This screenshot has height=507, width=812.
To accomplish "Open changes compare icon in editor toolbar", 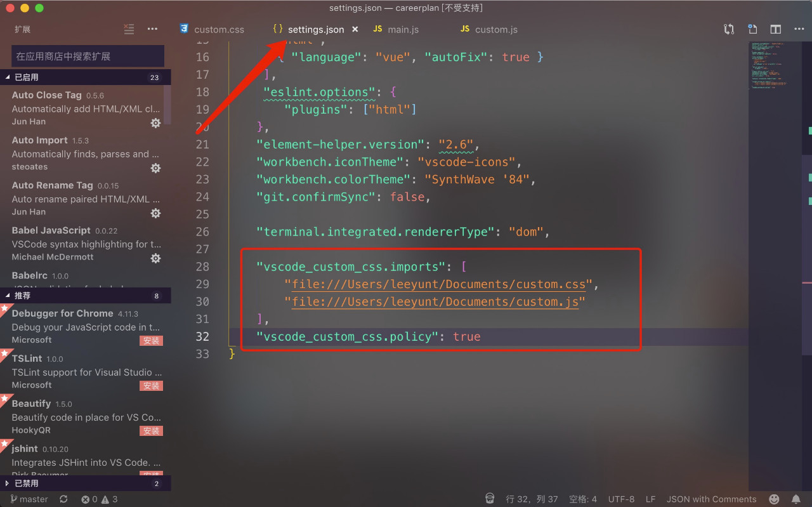I will pos(729,29).
